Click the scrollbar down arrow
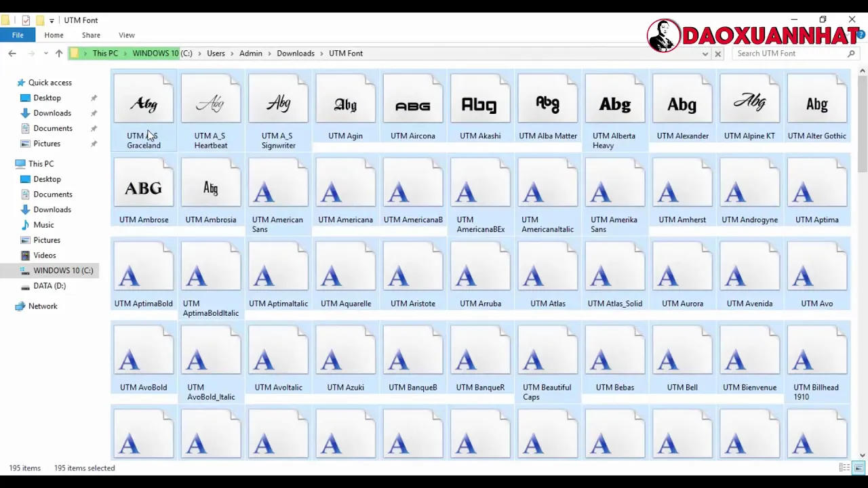 [863, 455]
